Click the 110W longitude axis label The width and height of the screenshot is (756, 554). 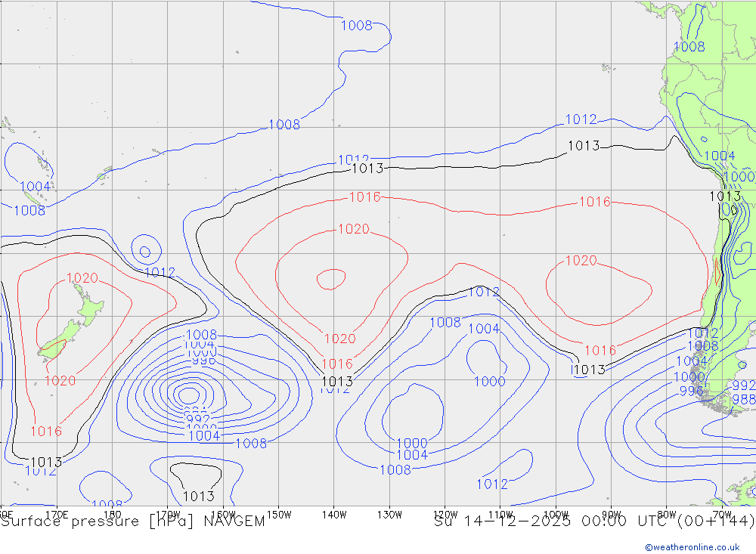pyautogui.click(x=500, y=515)
